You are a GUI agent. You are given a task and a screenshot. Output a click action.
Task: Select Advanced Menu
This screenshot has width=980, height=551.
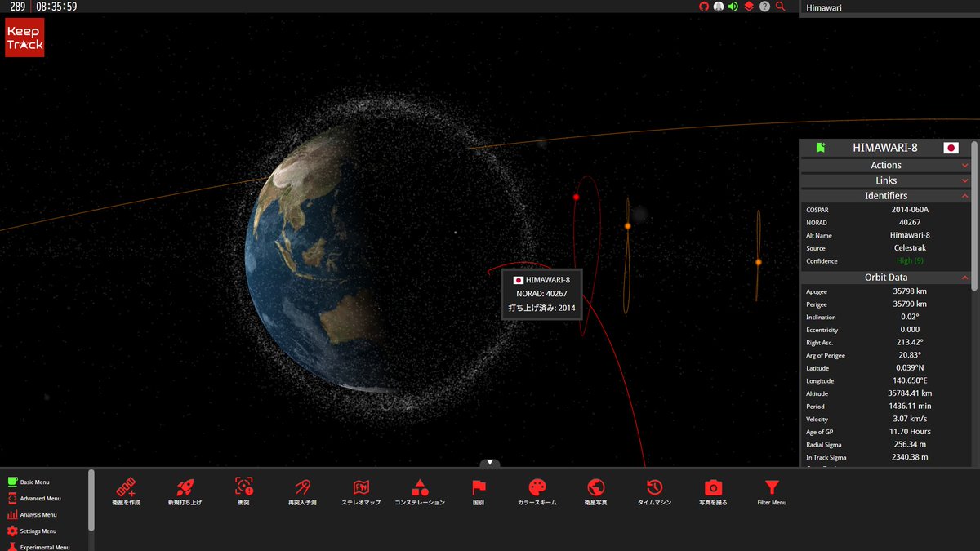[34, 499]
